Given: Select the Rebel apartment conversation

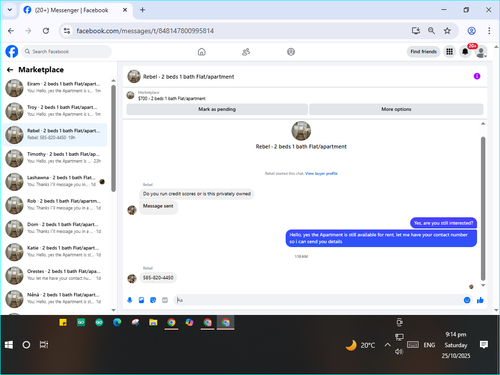Looking at the screenshot, I should click(x=55, y=134).
